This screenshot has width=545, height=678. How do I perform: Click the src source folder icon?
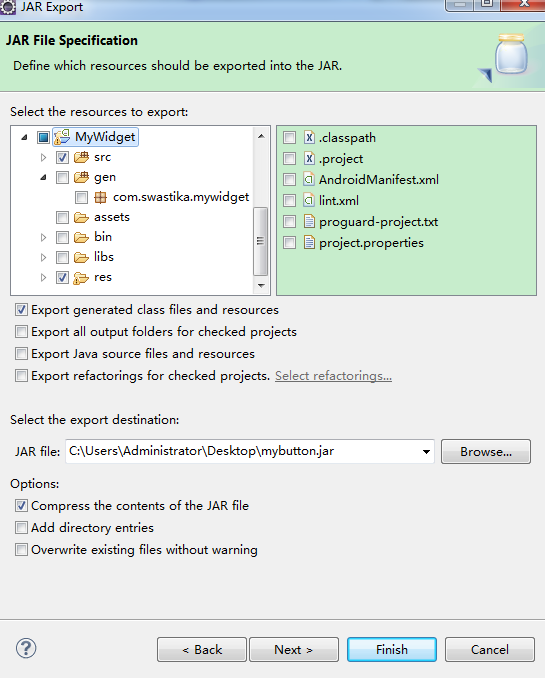81,157
